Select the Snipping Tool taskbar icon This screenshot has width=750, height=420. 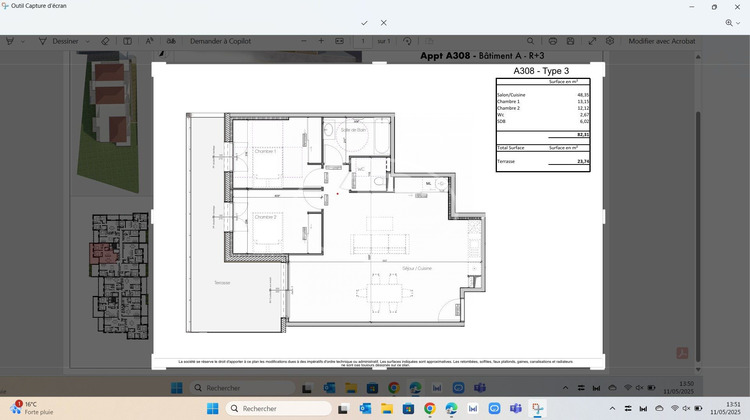[539, 408]
